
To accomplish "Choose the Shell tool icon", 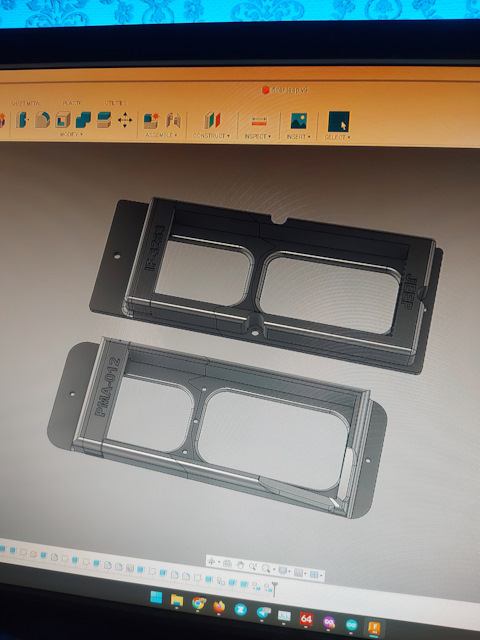I will pyautogui.click(x=63, y=120).
